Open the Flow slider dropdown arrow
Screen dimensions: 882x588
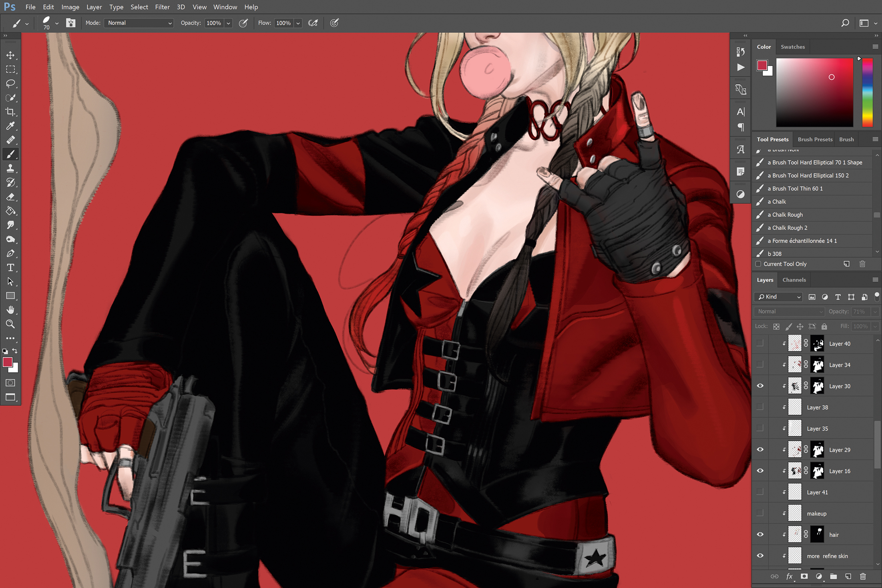[298, 23]
